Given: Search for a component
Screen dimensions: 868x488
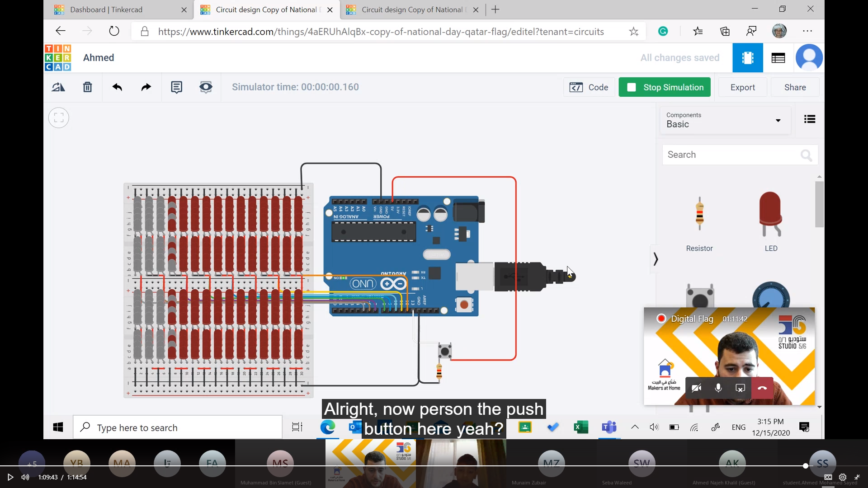Looking at the screenshot, I should point(740,155).
